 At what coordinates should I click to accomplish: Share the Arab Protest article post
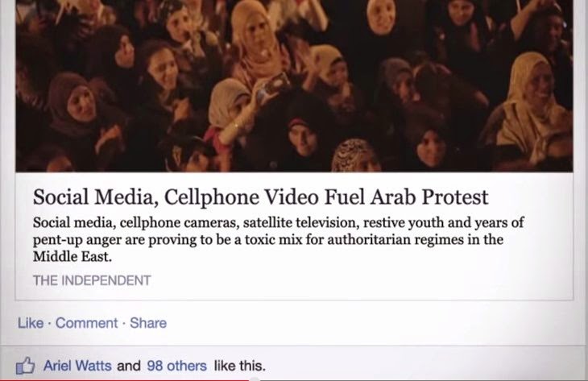pyautogui.click(x=148, y=323)
